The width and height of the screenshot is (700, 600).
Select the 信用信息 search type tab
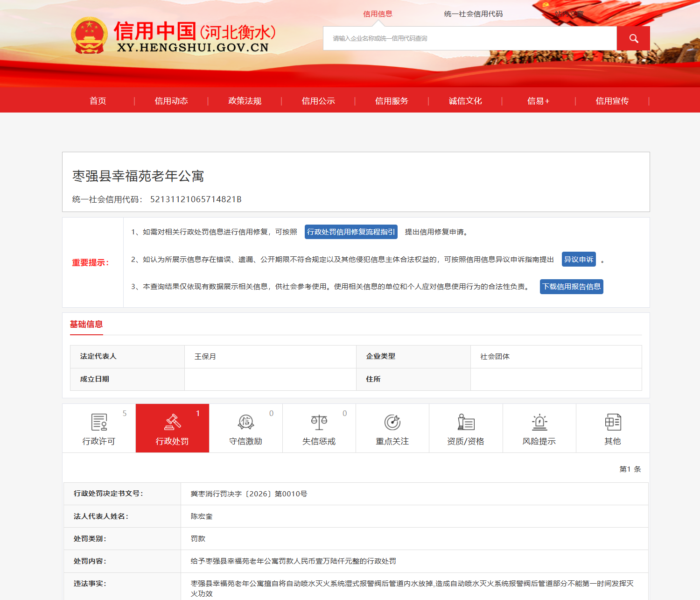(x=378, y=14)
